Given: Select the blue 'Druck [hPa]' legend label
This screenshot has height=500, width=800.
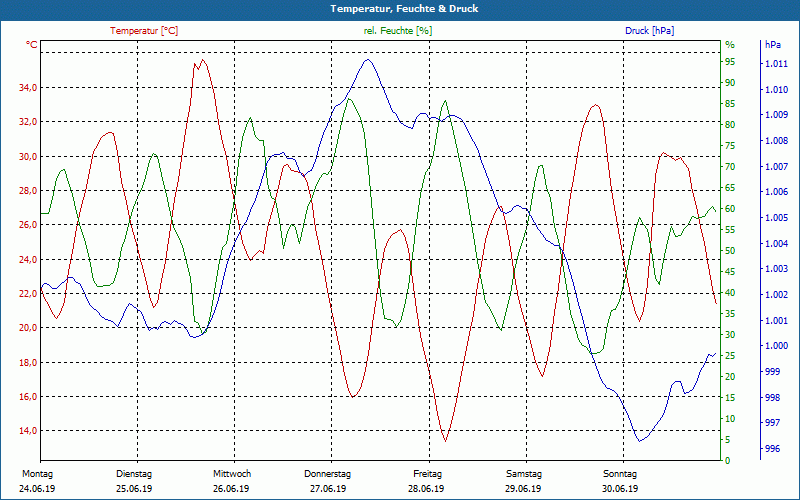Looking at the screenshot, I should [x=649, y=31].
